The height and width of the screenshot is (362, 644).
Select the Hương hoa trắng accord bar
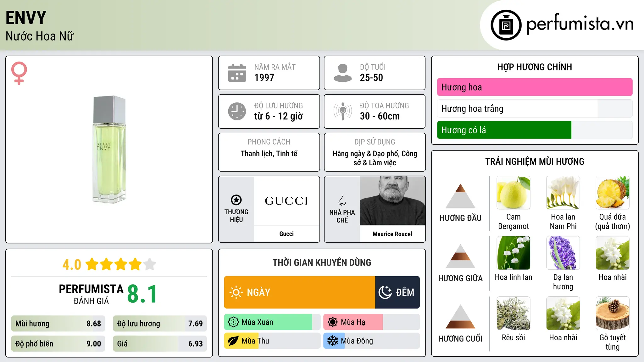pos(535,108)
